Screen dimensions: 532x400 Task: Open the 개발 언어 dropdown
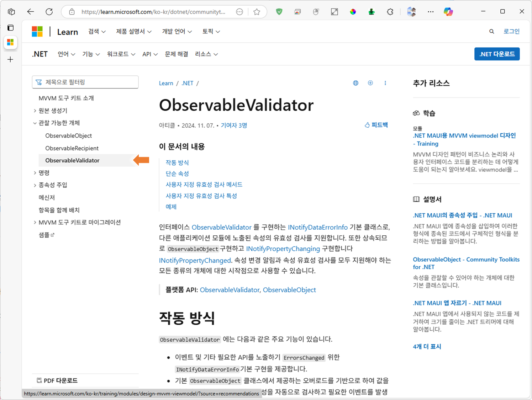point(177,32)
